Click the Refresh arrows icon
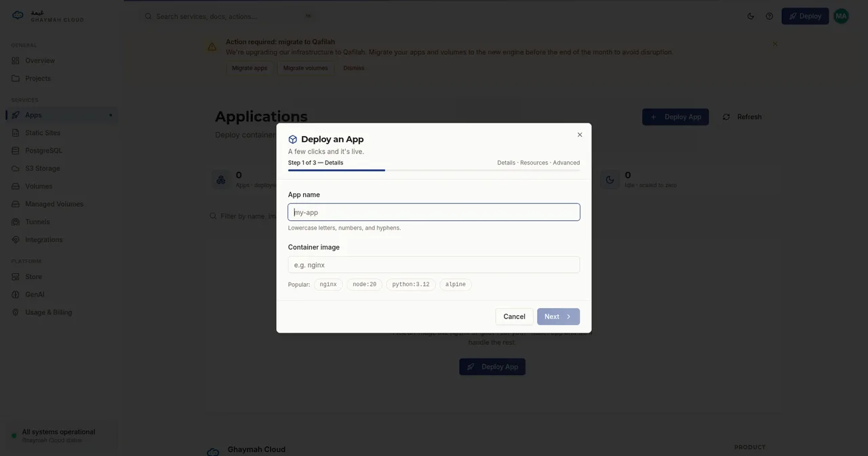The width and height of the screenshot is (868, 456). pos(726,117)
